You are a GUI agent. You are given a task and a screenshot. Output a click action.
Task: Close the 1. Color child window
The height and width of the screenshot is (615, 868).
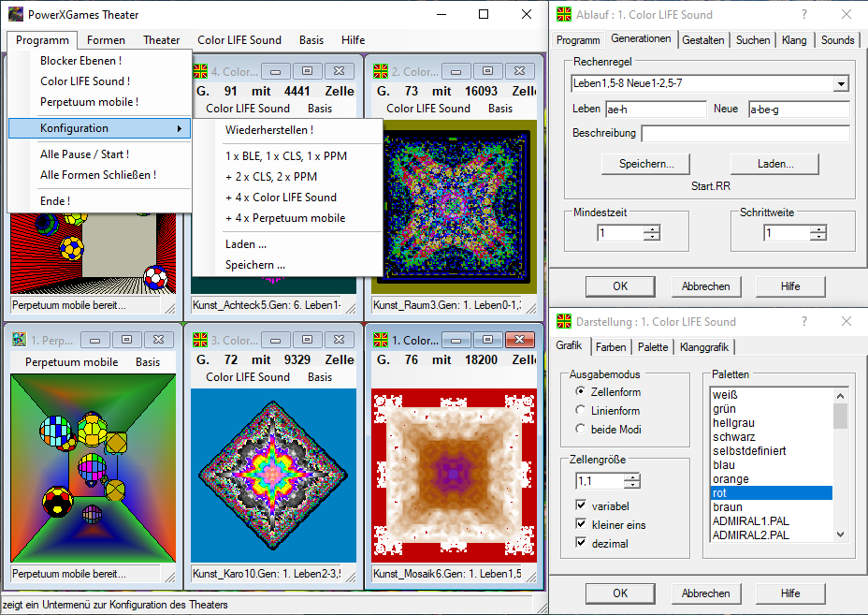coord(519,340)
